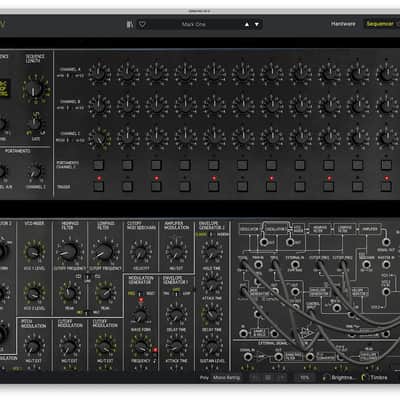
Task: Click the Highpass Filter Peak knob
Action: point(69,293)
